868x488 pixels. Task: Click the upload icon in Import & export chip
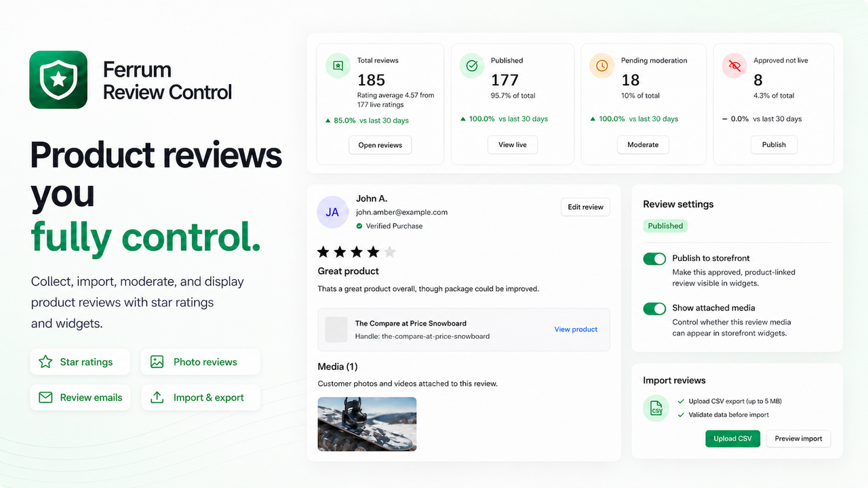[157, 398]
